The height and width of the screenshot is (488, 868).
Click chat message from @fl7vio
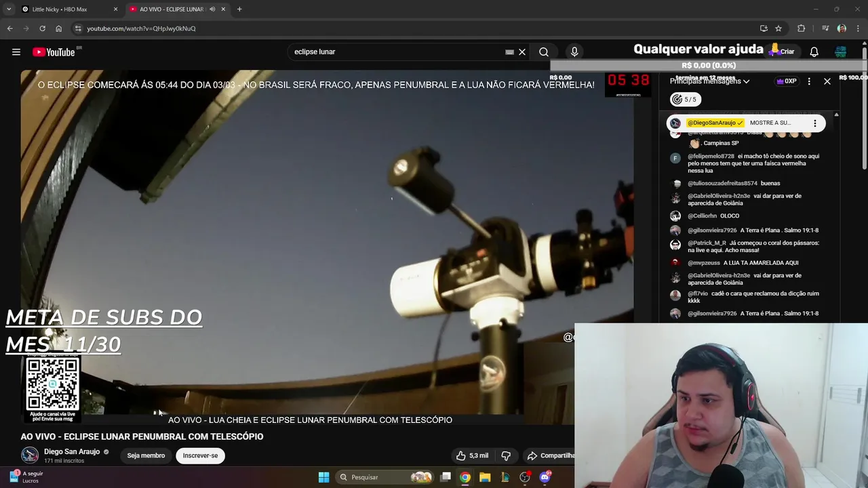coord(745,297)
